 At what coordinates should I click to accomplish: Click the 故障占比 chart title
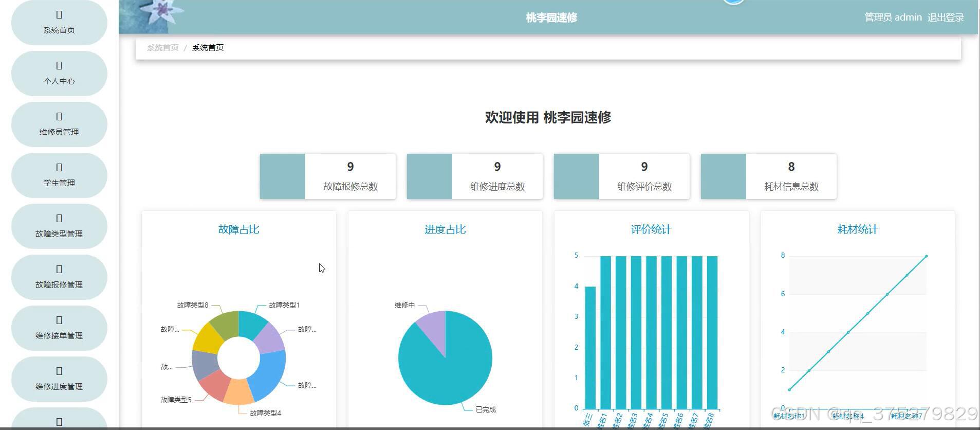[239, 229]
